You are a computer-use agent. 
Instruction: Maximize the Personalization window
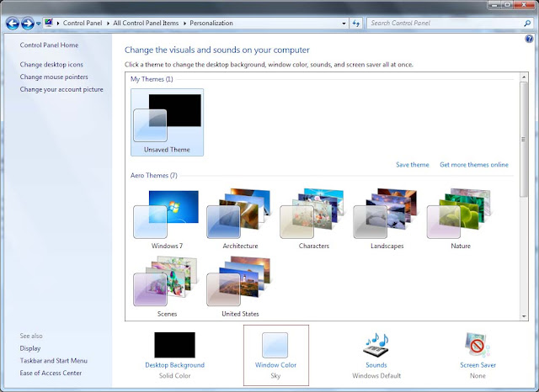507,4
